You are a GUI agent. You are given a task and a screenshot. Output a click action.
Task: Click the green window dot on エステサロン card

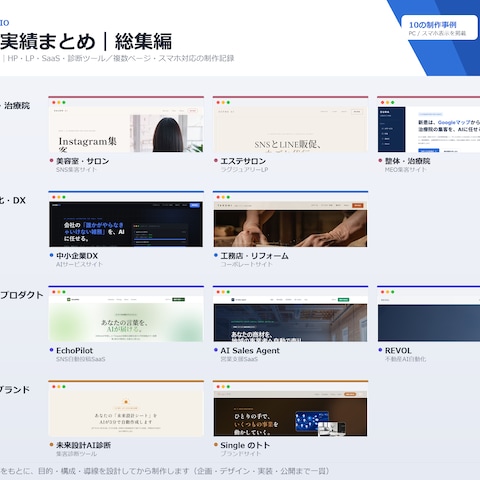click(x=228, y=102)
